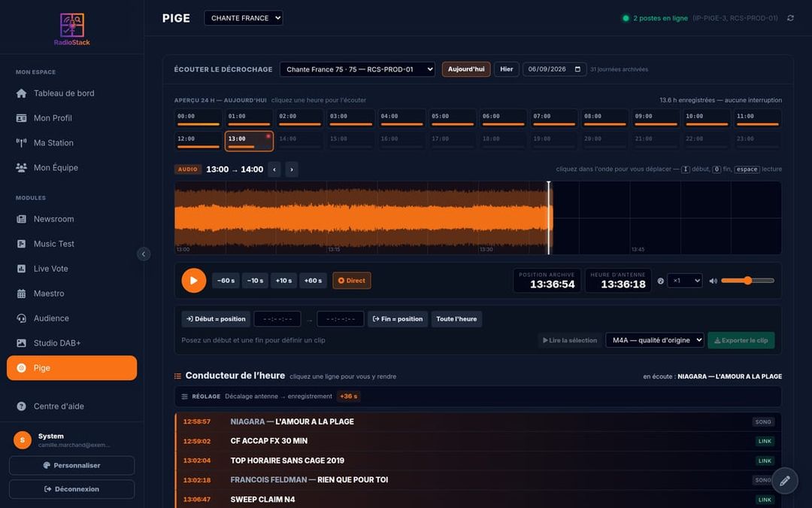Click in the audio waveform

tap(477, 217)
